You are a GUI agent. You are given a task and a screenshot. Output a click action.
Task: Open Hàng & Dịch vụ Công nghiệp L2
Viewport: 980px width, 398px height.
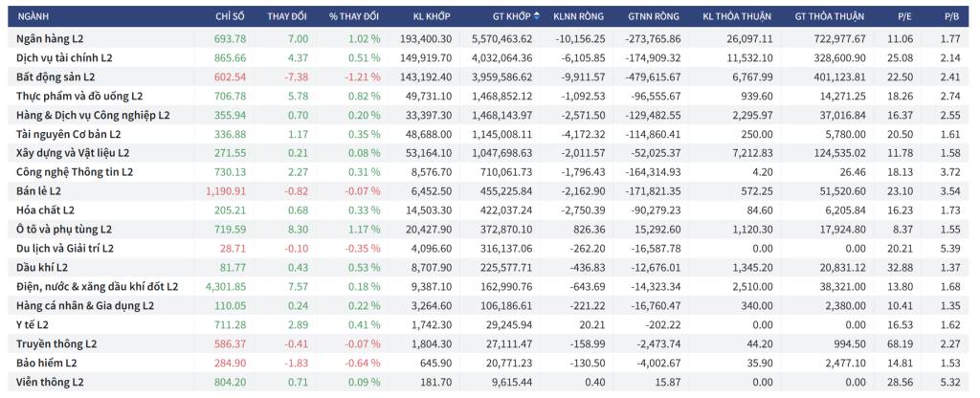point(93,115)
